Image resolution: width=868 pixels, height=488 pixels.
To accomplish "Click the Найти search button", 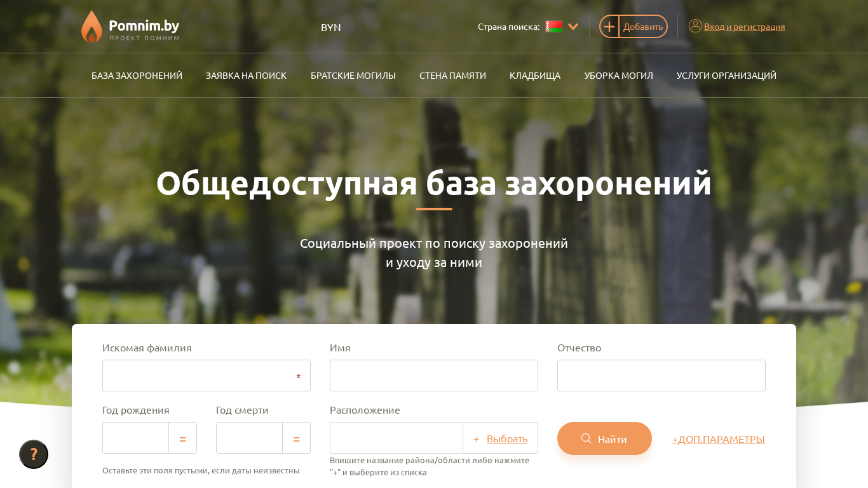I will [604, 438].
